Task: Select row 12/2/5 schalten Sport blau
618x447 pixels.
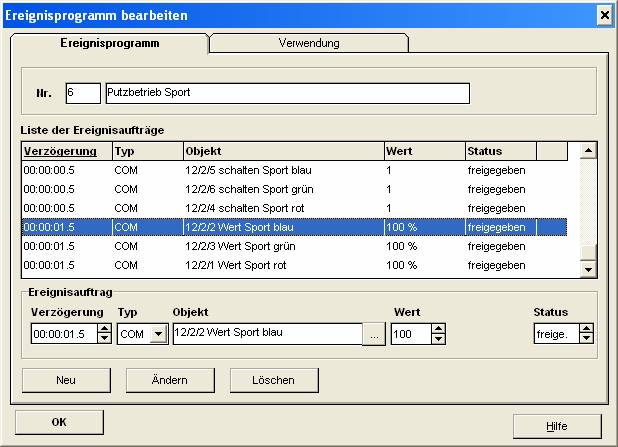Action: pyautogui.click(x=250, y=171)
